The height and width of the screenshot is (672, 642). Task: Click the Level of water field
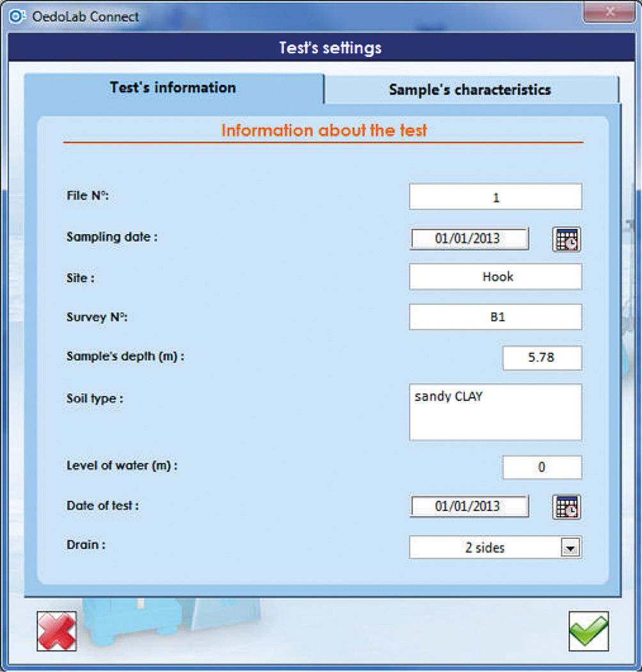[x=542, y=467]
